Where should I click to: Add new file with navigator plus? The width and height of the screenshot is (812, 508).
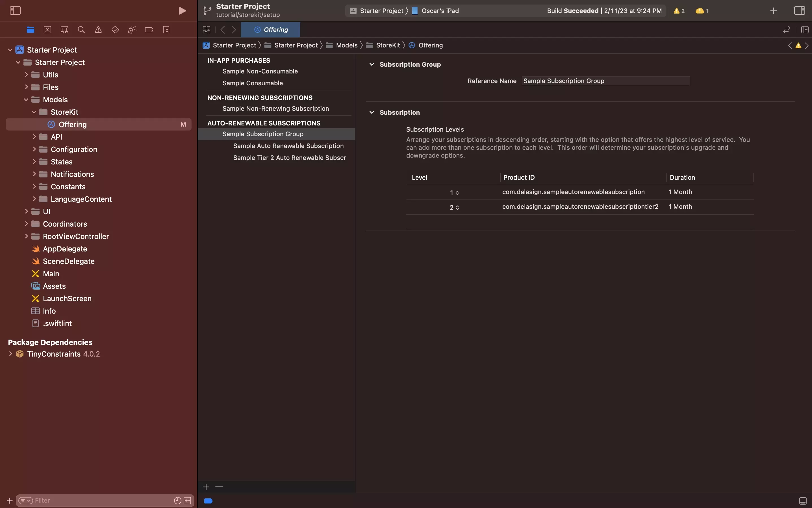[9, 501]
